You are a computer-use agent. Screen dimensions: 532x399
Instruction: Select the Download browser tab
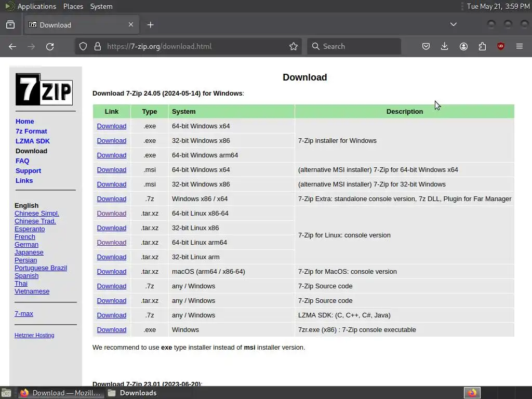pyautogui.click(x=82, y=25)
